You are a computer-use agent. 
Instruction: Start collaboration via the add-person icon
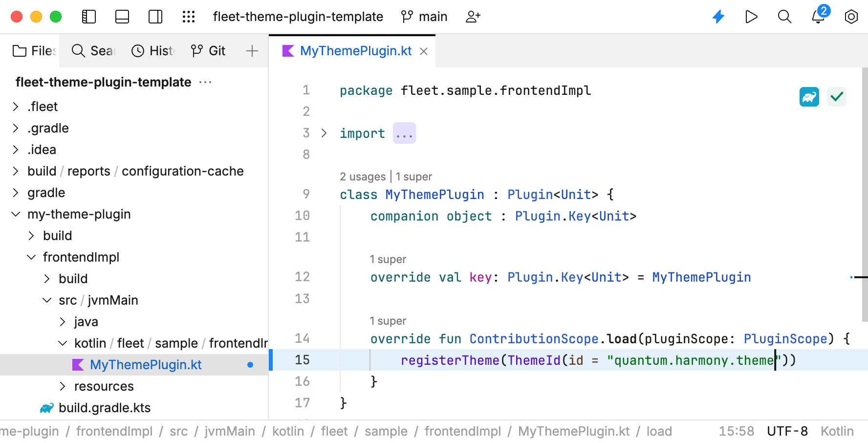pos(472,16)
